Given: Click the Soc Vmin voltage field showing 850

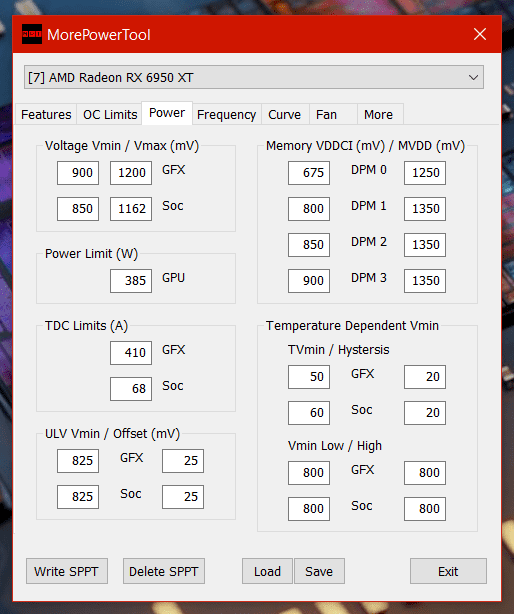Looking at the screenshot, I should [78, 209].
